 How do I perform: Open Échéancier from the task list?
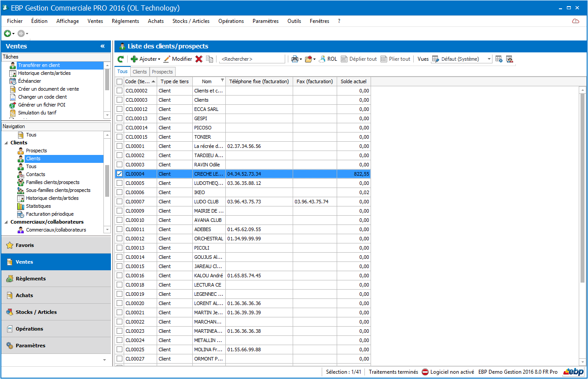click(x=30, y=81)
